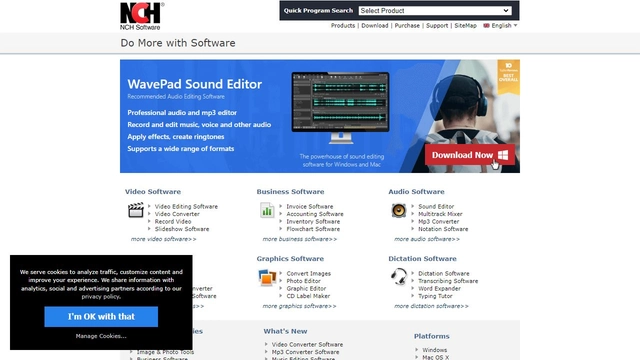Click the Video Software heading

[x=153, y=191]
